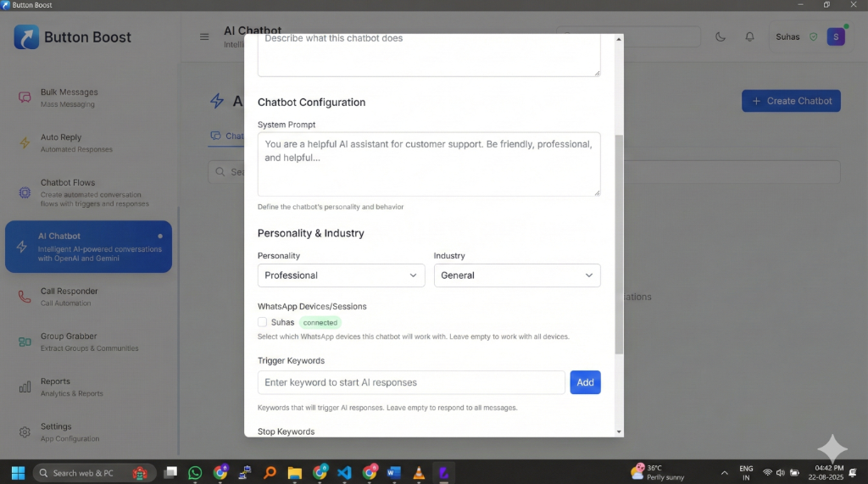Click the volume icon in the tray
Screen dimensions: 868x484
pos(781,473)
